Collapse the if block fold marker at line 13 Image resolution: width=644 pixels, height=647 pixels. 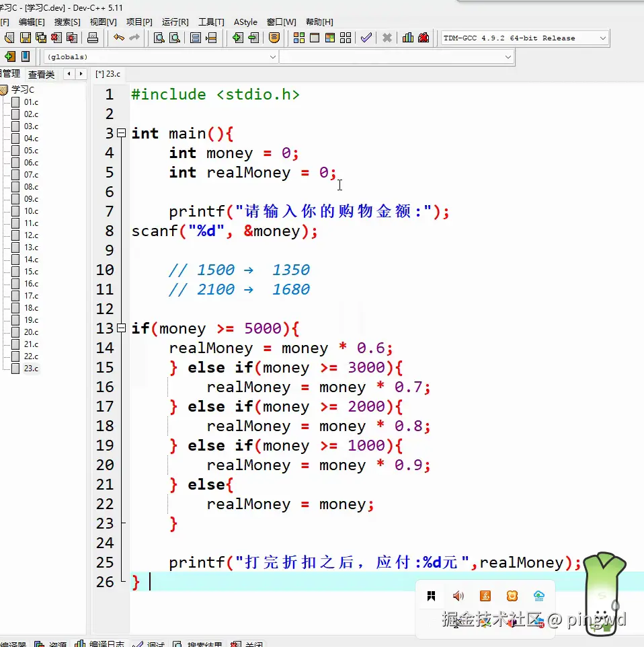tap(121, 328)
